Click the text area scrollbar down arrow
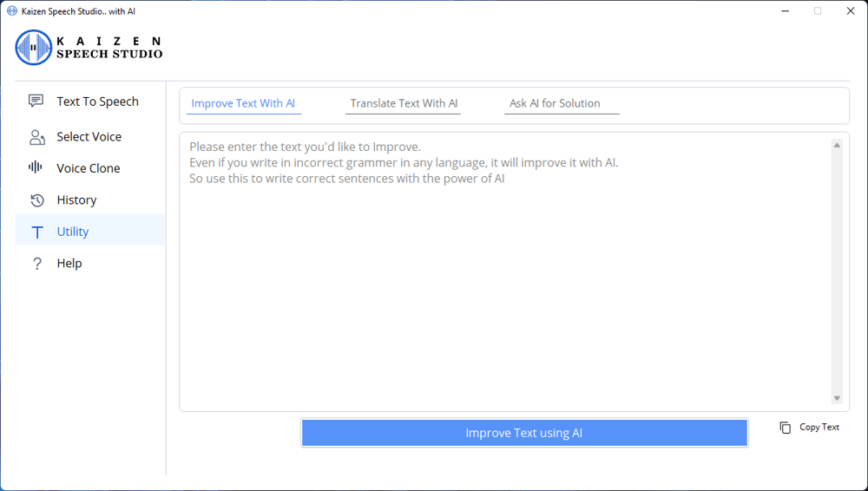The width and height of the screenshot is (868, 491). 837,398
